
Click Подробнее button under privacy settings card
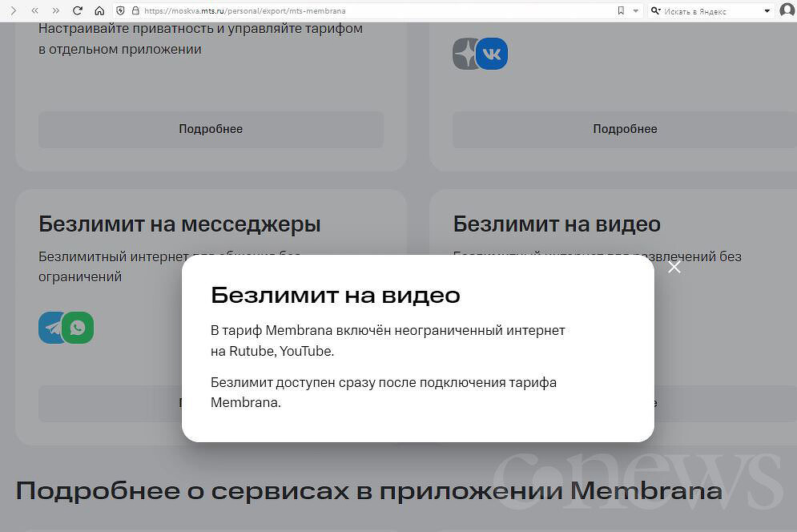(211, 129)
